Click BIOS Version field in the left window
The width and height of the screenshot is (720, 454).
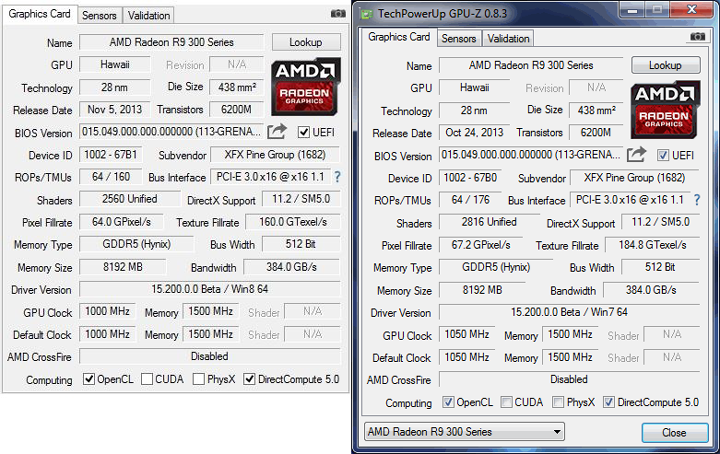click(172, 131)
